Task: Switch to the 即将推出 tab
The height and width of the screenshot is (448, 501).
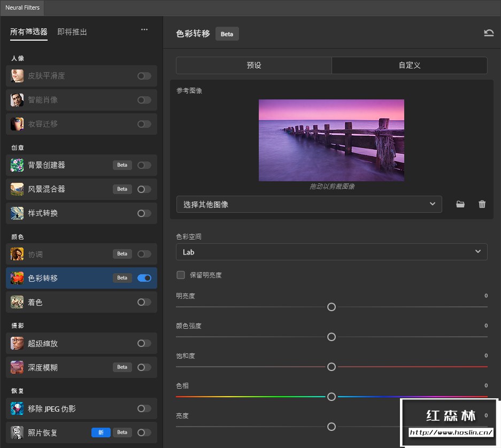Action: tap(72, 32)
